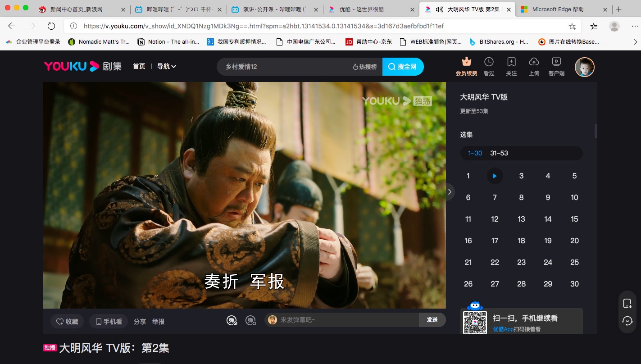Screen dimensions: 641x364
Task: Select episode range 31-53 tab
Action: (499, 153)
